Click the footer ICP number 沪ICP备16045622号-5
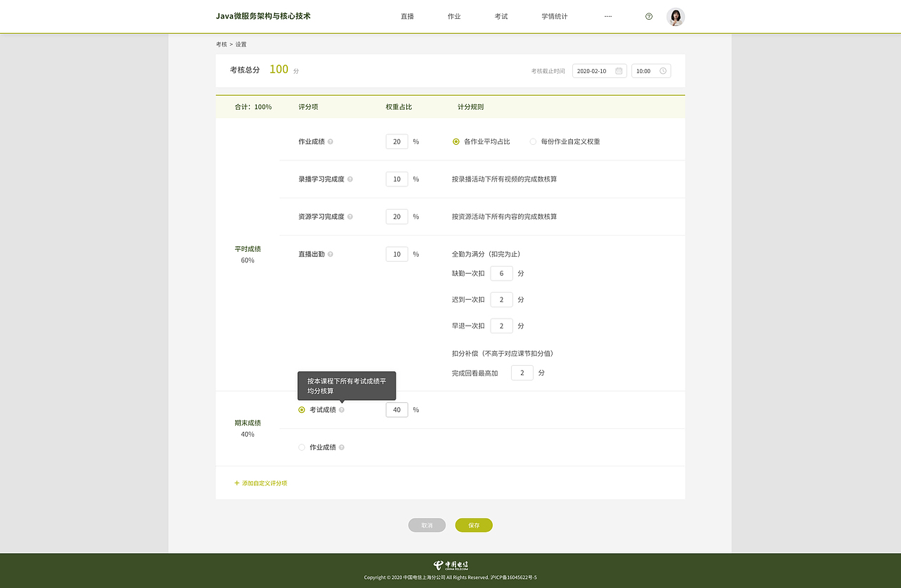This screenshot has width=901, height=588. 513,577
